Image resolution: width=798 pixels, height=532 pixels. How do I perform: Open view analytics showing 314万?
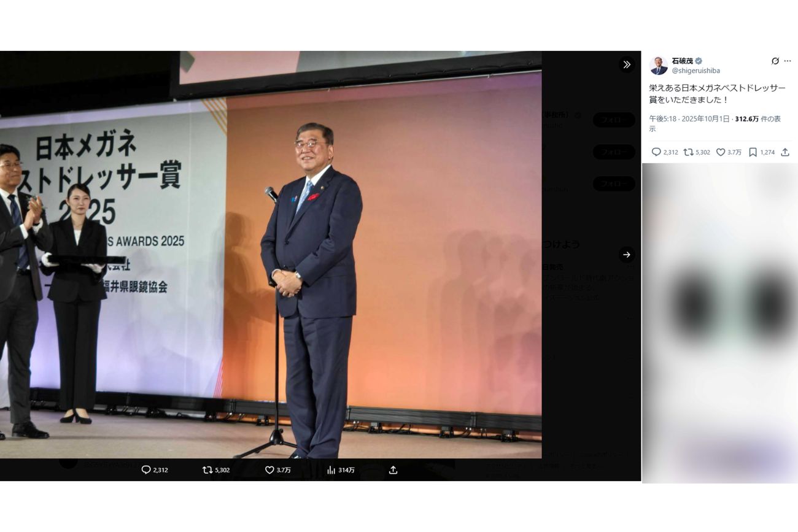[331, 470]
